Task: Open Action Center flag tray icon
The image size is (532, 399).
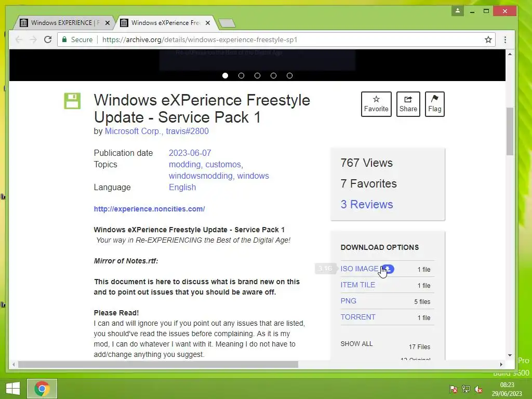Action: [x=453, y=389]
